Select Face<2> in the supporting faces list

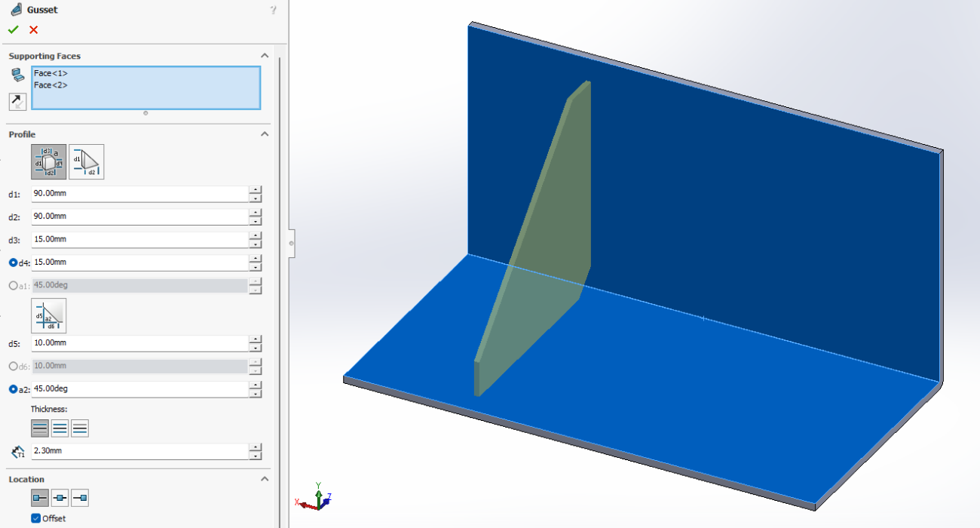tap(51, 85)
